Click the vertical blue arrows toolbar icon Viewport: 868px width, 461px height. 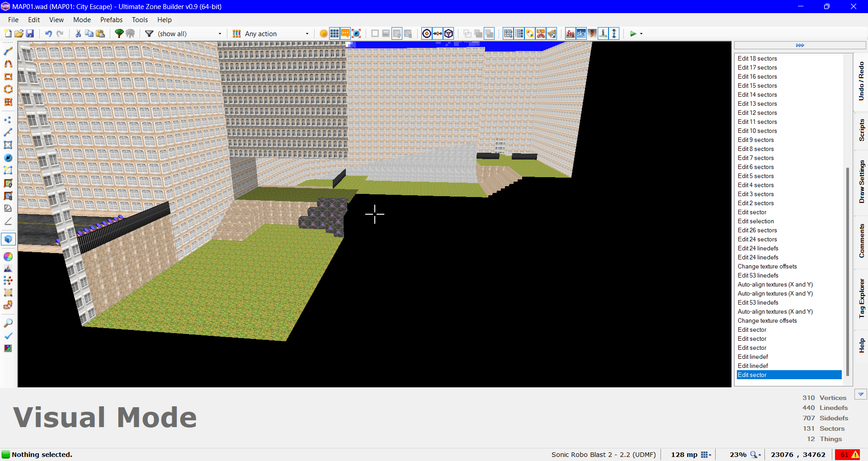click(614, 33)
